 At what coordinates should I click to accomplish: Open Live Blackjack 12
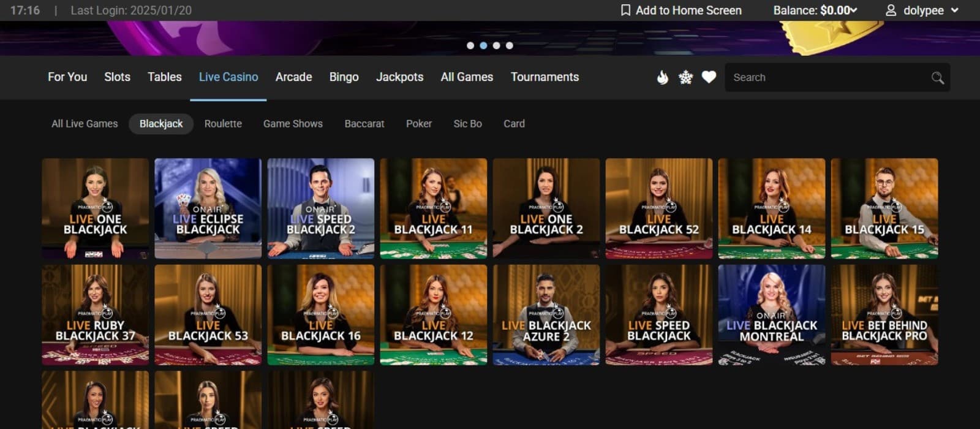434,315
